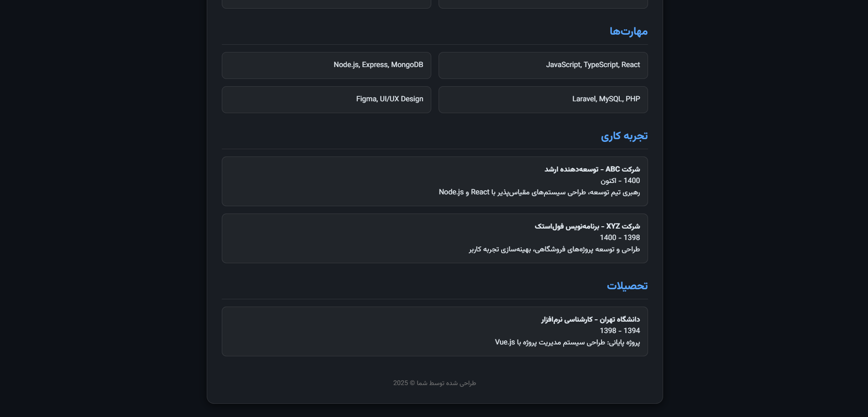The height and width of the screenshot is (417, 868).
Task: Open the شرکت ABC experience card title
Action: (592, 169)
